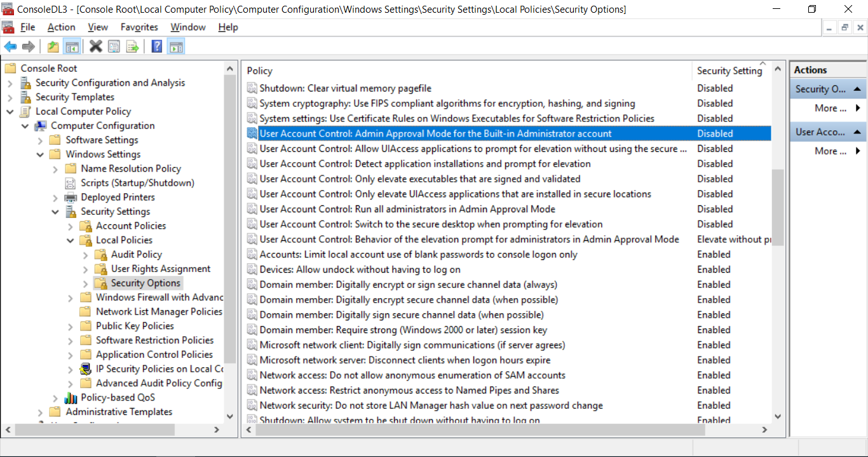Expand the Software Settings node
Screen dimensions: 868x457
(x=41, y=140)
